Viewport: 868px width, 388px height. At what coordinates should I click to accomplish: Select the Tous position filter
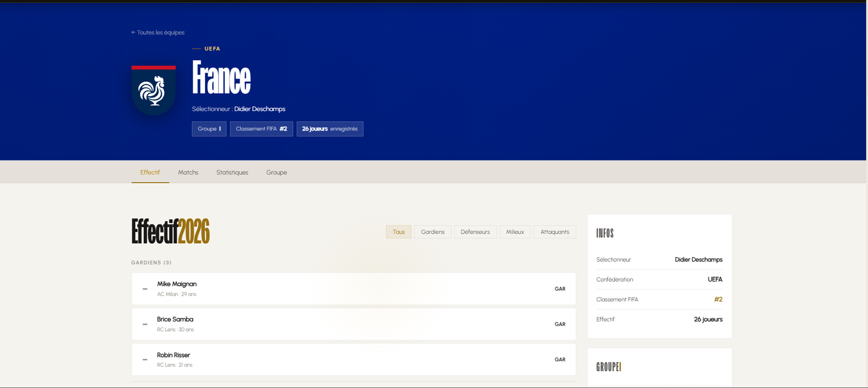coord(399,232)
